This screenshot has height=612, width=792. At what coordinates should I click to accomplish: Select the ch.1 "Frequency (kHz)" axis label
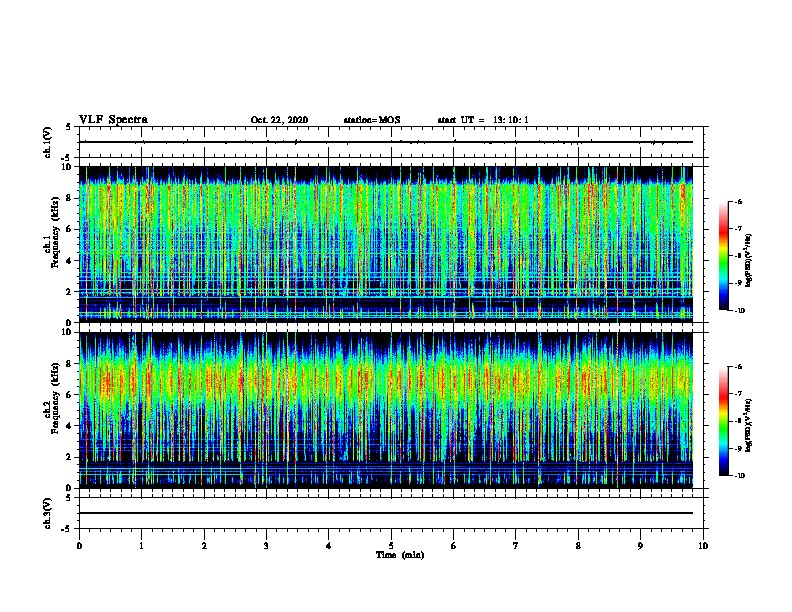(x=55, y=233)
